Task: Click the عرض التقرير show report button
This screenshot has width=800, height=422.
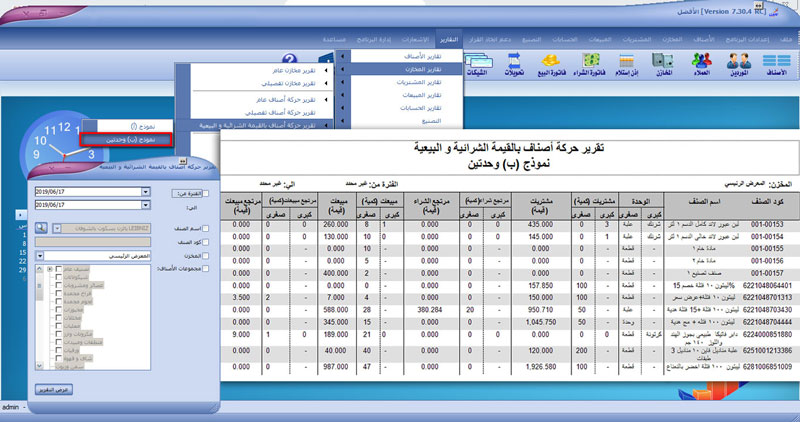Action: pyautogui.click(x=54, y=389)
